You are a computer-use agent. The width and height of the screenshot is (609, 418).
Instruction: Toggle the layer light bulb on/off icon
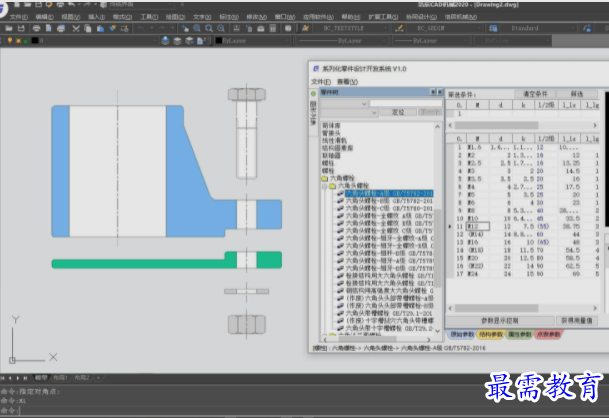[10, 41]
